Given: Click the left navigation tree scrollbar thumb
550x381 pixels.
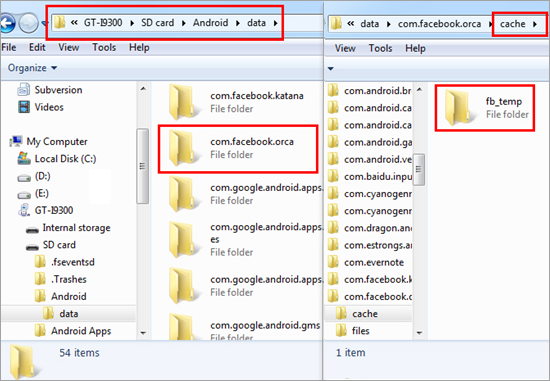Looking at the screenshot, I should click(x=142, y=166).
